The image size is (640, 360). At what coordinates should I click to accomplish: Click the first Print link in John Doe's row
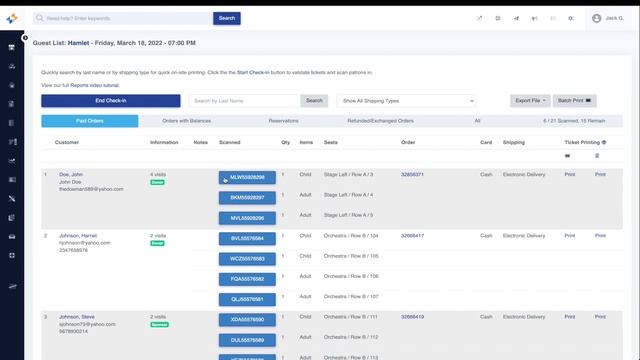[570, 175]
